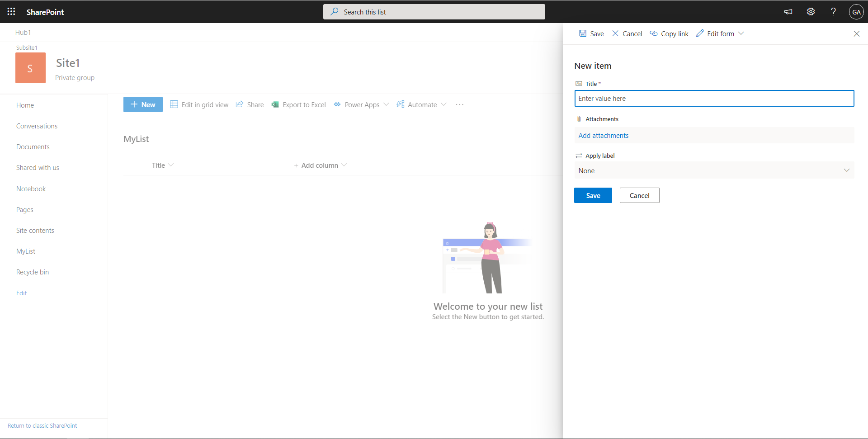Click the SharePoint brand link
This screenshot has height=439, width=868.
(x=45, y=12)
